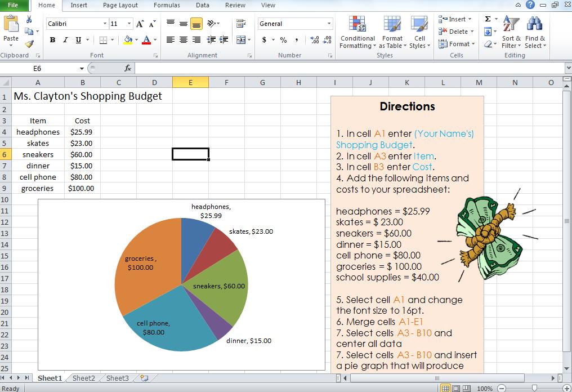Open the Number Format dropdown showing General
This screenshot has width=572, height=392.
tap(327, 24)
